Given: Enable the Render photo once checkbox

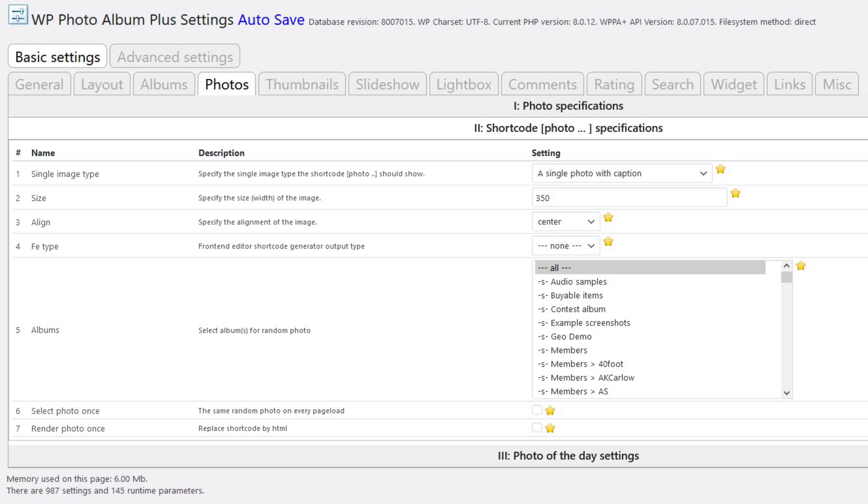Looking at the screenshot, I should point(537,427).
